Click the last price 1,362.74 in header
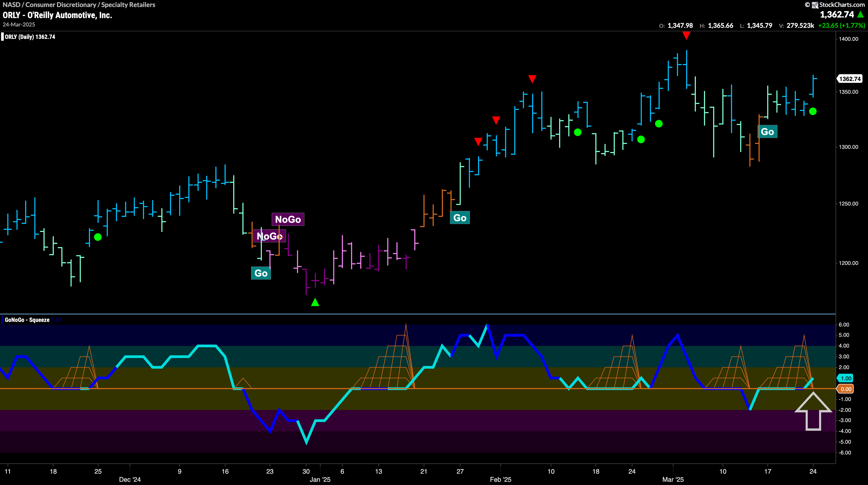Screen dimensions: 868x485 pos(837,15)
